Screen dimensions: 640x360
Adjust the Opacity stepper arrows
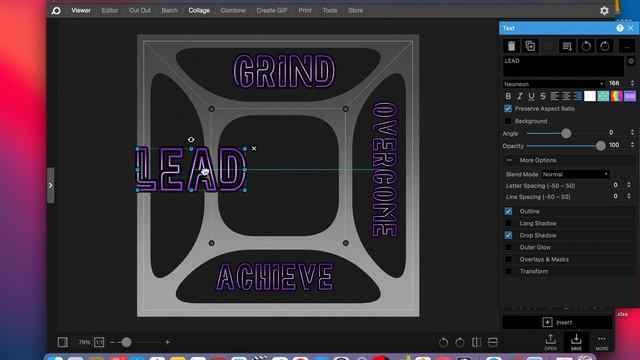632,145
